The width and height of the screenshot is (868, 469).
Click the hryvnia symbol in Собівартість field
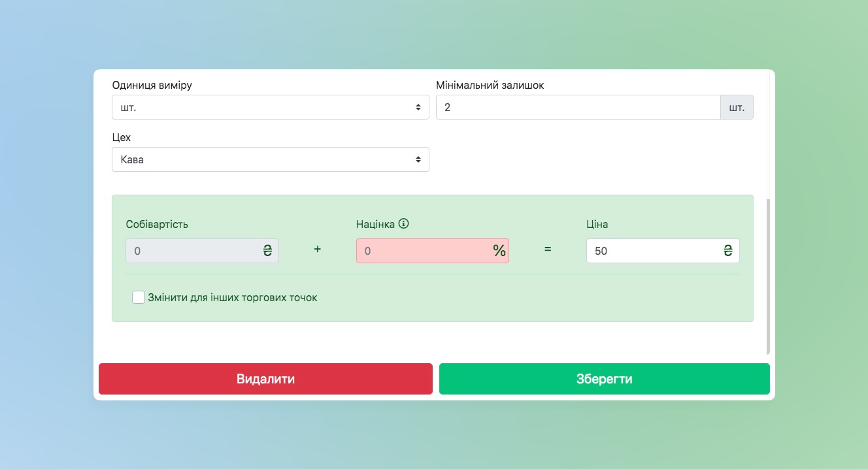click(x=267, y=251)
